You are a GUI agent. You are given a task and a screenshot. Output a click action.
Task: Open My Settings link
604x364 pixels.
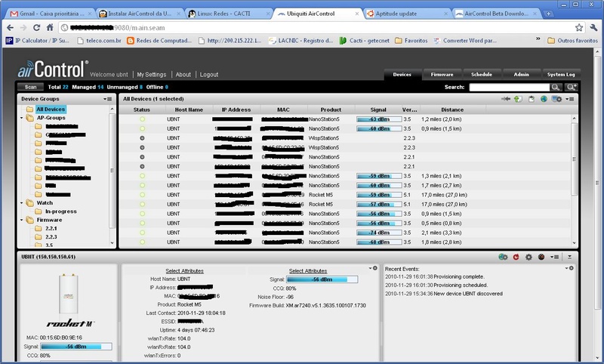point(152,75)
